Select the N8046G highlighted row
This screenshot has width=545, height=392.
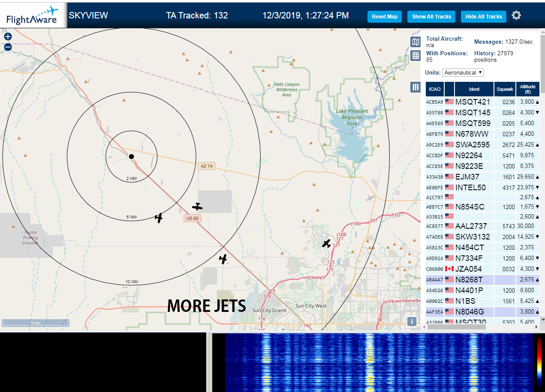[482, 311]
